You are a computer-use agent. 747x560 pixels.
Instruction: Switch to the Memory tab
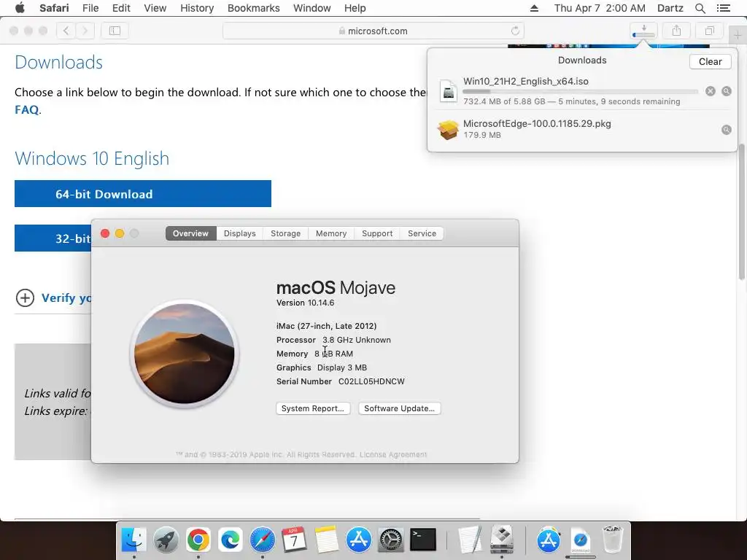click(331, 233)
